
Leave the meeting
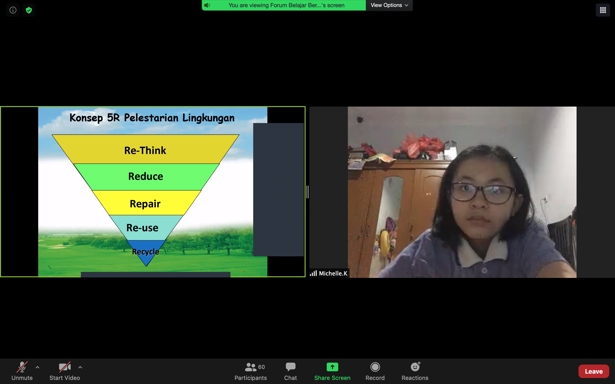click(x=593, y=371)
